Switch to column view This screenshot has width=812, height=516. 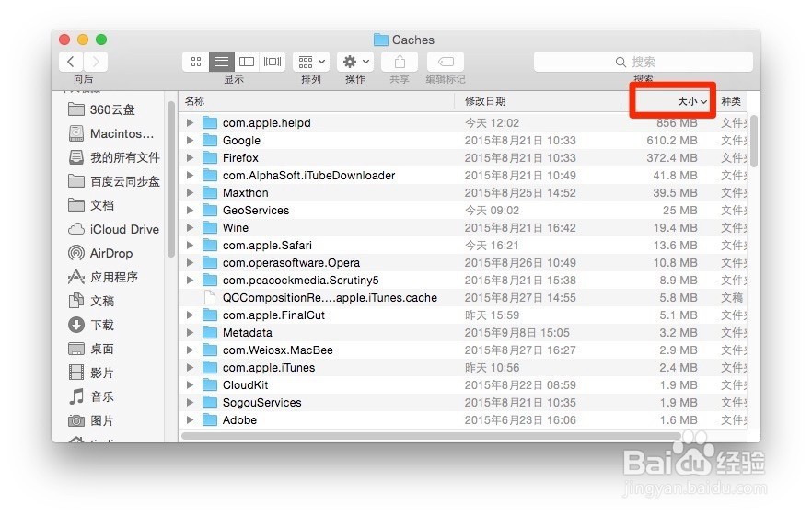pyautogui.click(x=247, y=62)
